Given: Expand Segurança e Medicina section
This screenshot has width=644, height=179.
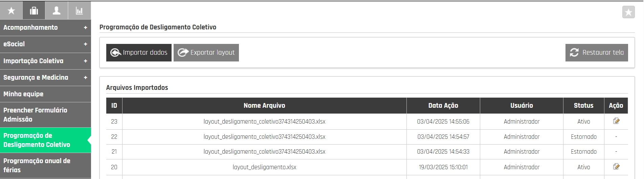Looking at the screenshot, I should [45, 77].
